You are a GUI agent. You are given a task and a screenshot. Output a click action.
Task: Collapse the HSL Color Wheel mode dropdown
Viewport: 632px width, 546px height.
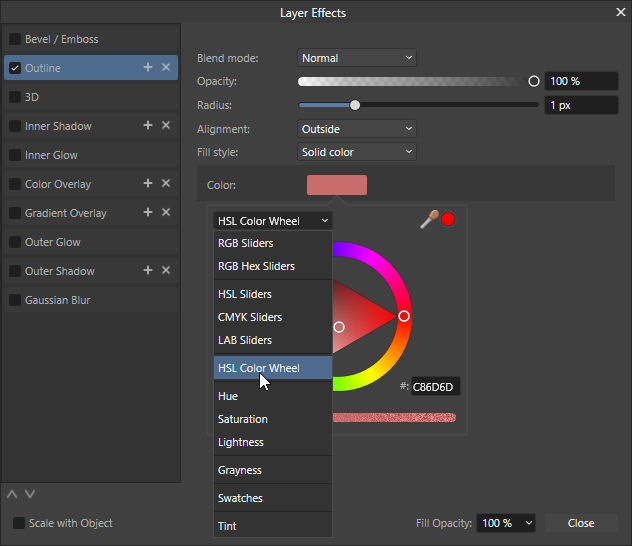(x=273, y=221)
